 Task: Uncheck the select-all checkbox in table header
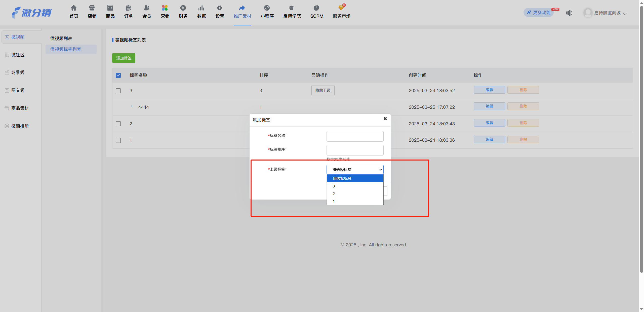[118, 75]
